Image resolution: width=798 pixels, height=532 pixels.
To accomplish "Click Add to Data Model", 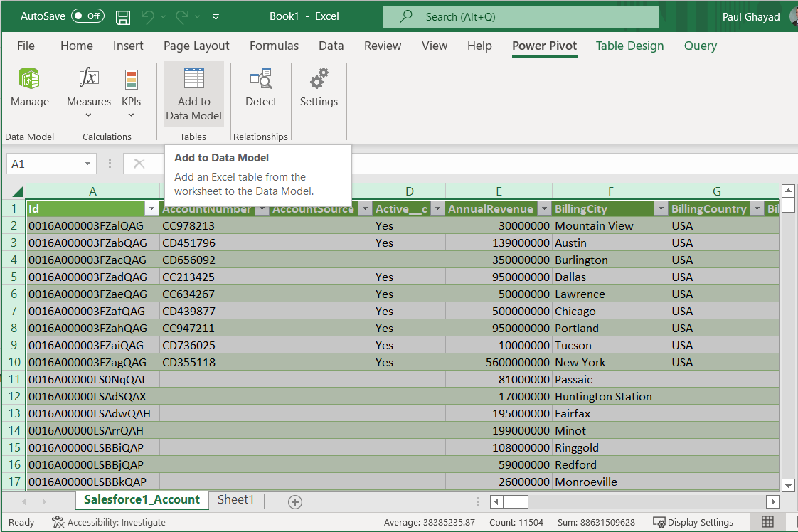I will pyautogui.click(x=194, y=93).
